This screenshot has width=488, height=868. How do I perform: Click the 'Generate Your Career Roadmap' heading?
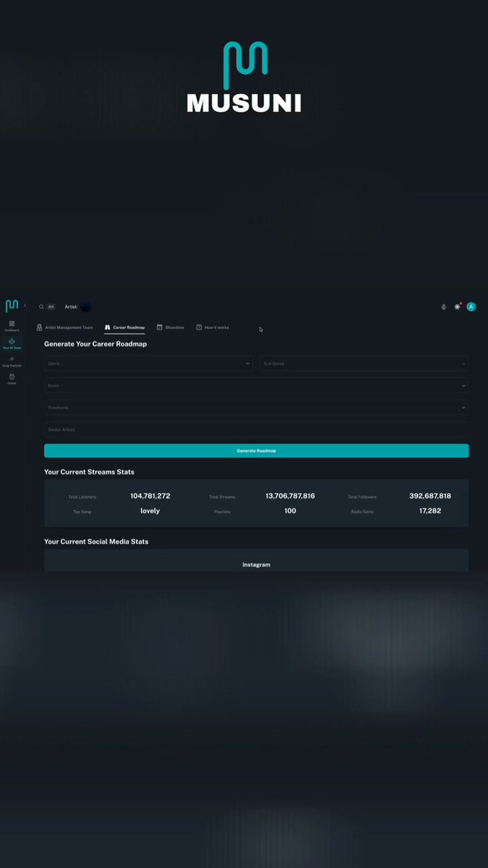(x=95, y=344)
